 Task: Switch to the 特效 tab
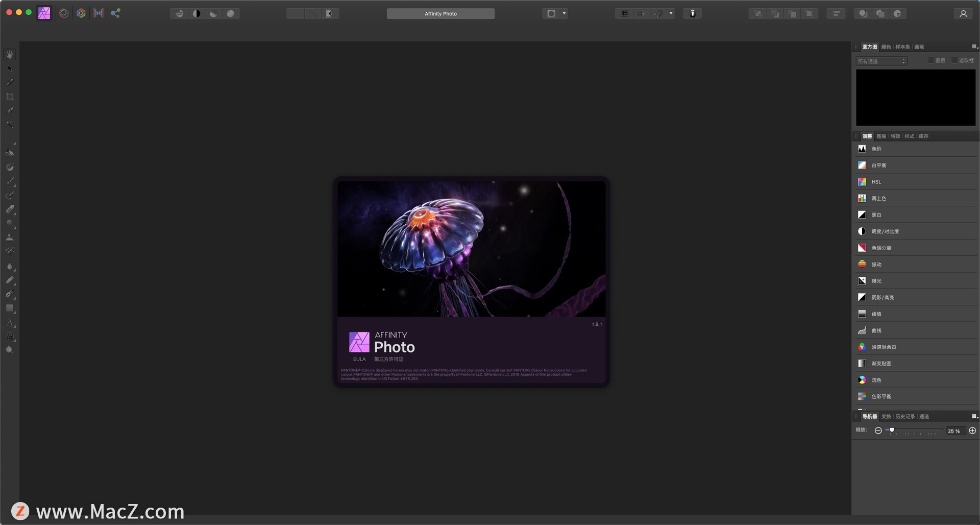(895, 136)
